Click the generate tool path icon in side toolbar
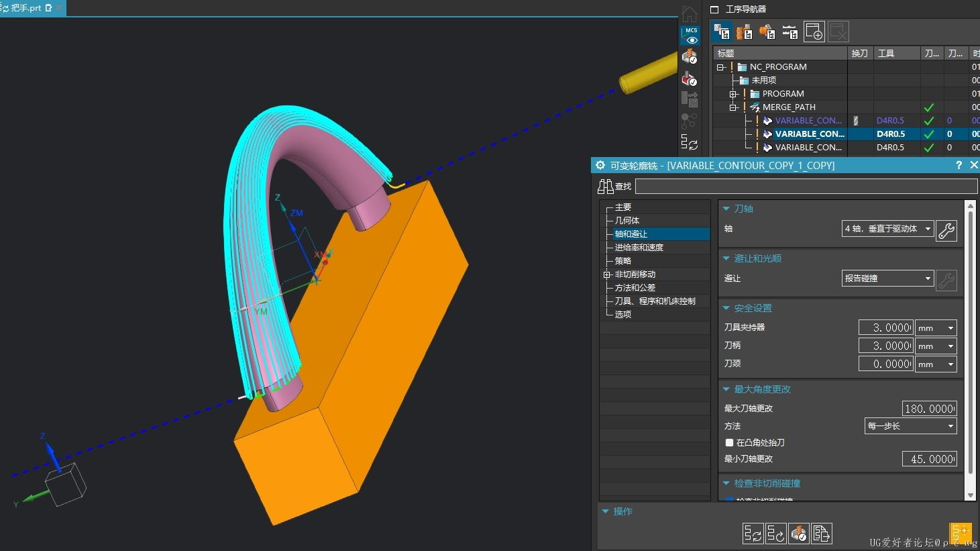This screenshot has width=980, height=551. [x=690, y=142]
